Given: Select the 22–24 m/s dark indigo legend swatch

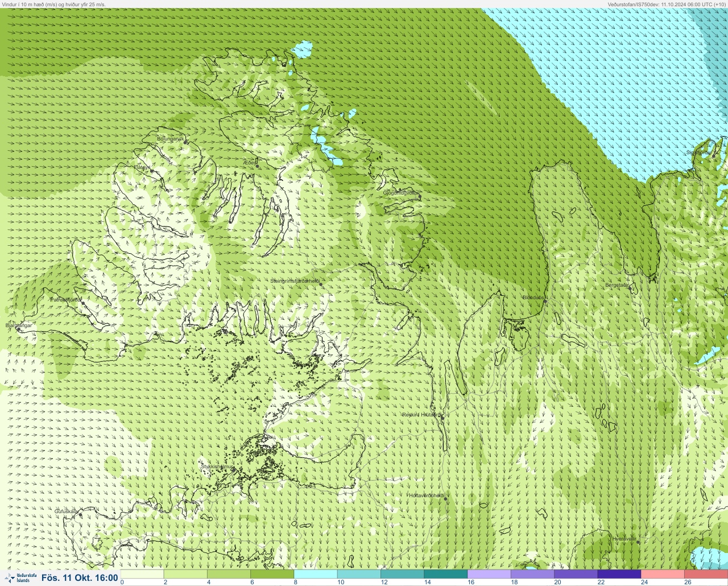Looking at the screenshot, I should click(619, 574).
